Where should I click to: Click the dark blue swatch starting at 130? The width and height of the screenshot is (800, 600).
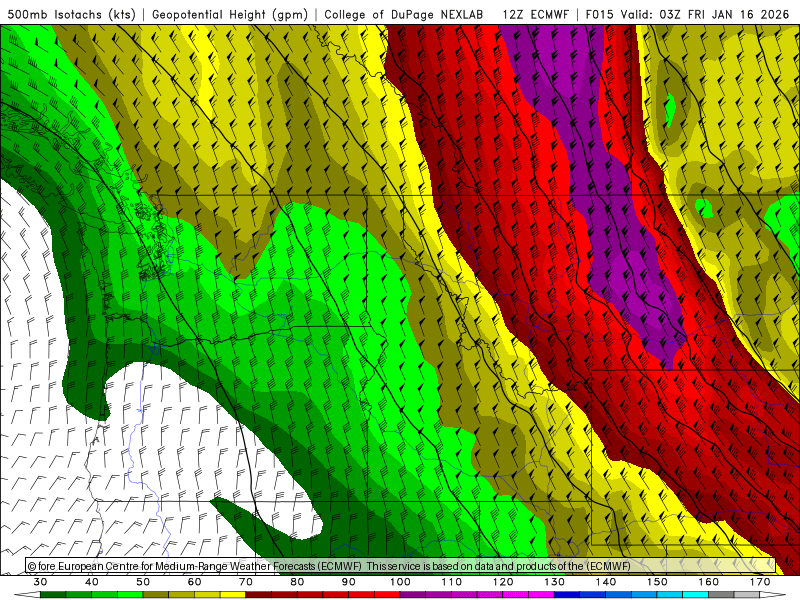pyautogui.click(x=567, y=595)
